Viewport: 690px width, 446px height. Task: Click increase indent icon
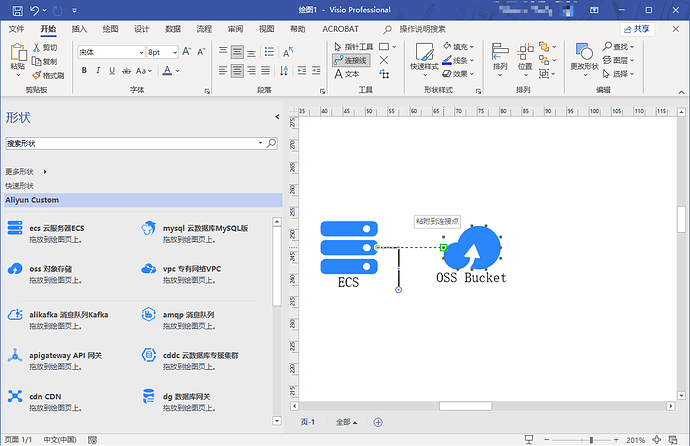(316, 70)
